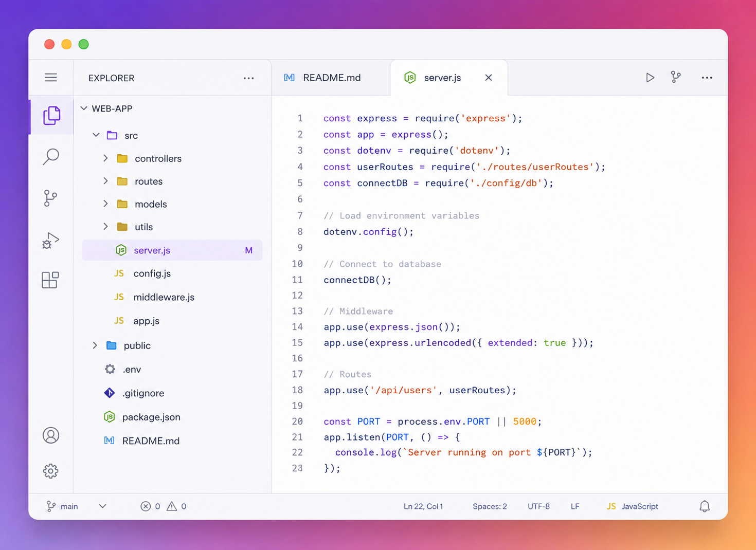Click the blue folder icon for public

tap(112, 345)
